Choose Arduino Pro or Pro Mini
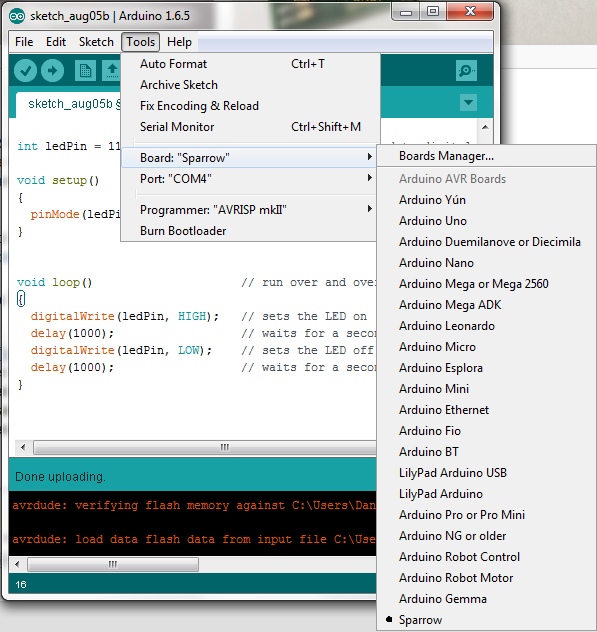 pyautogui.click(x=487, y=515)
